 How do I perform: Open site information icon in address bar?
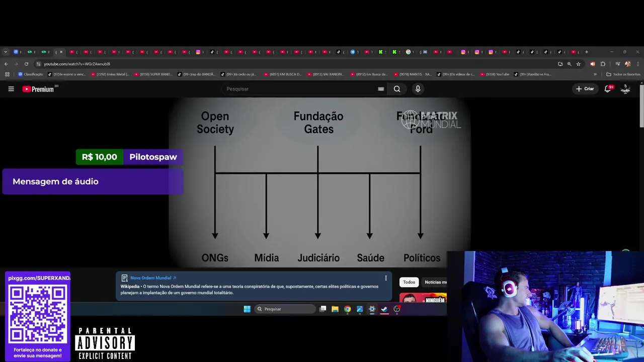[x=38, y=64]
